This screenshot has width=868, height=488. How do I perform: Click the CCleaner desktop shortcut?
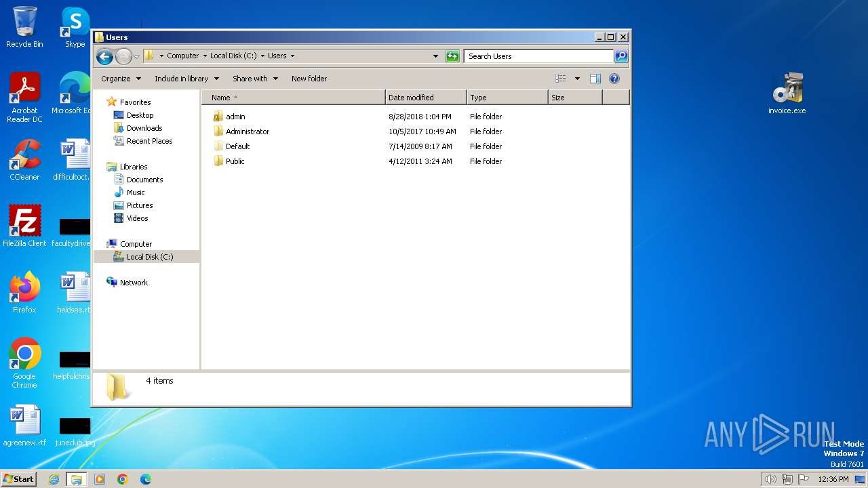click(x=24, y=160)
